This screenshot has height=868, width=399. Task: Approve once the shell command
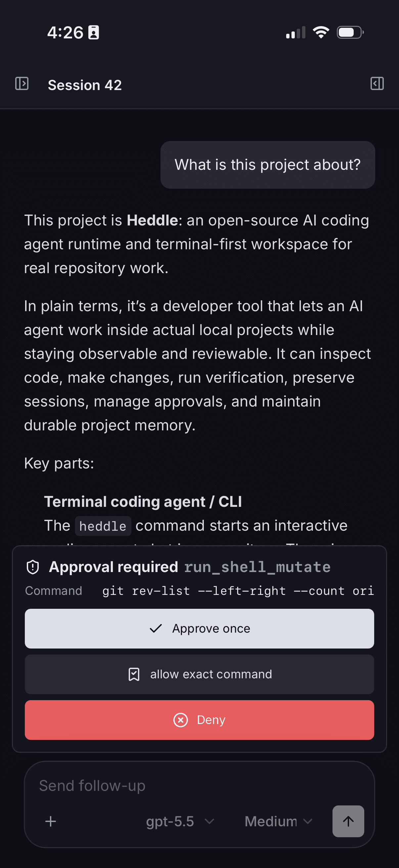click(x=199, y=628)
